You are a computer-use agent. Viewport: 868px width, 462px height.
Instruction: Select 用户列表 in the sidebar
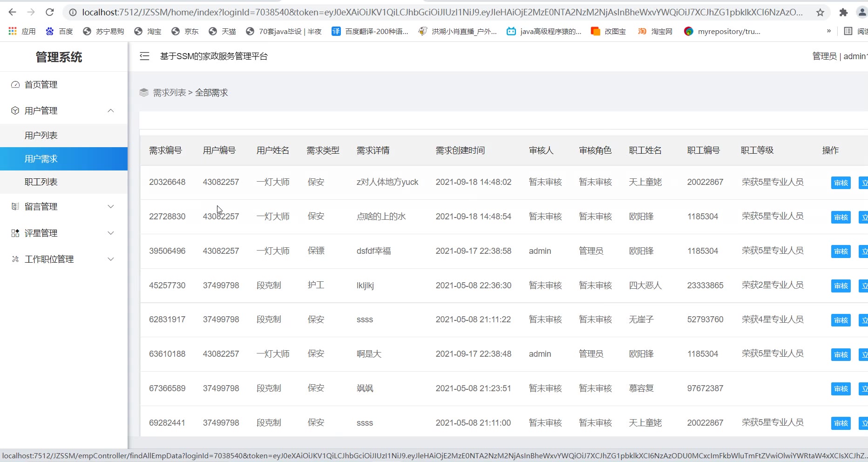coord(41,136)
